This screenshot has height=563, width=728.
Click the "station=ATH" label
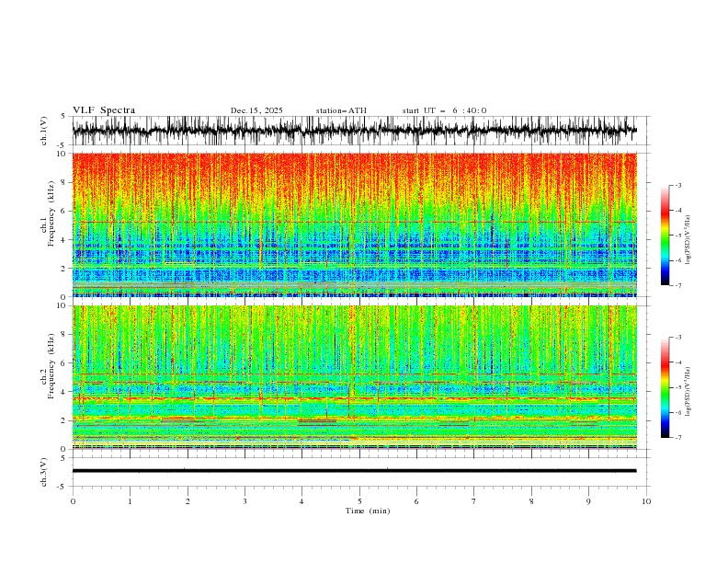point(341,110)
